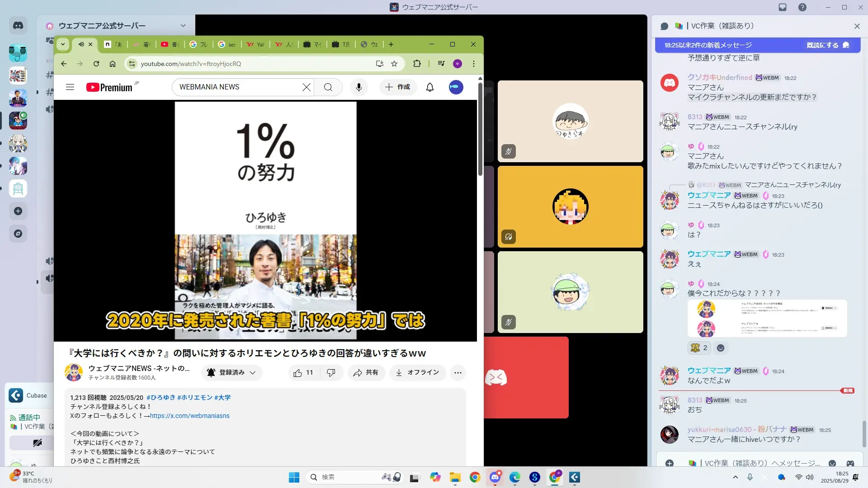Expand the ウェブマニア公式サーバー server dropdown

[x=183, y=26]
